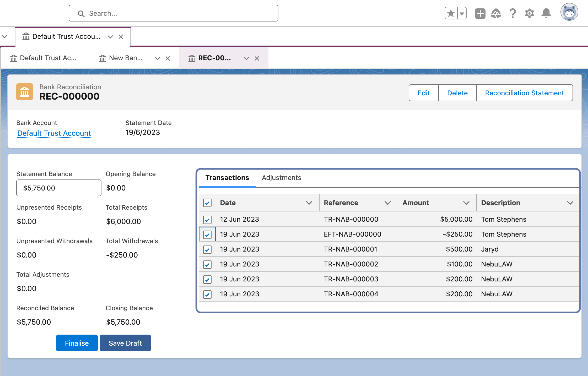This screenshot has width=588, height=376.
Task: Open the user profile avatar
Action: pyautogui.click(x=569, y=12)
